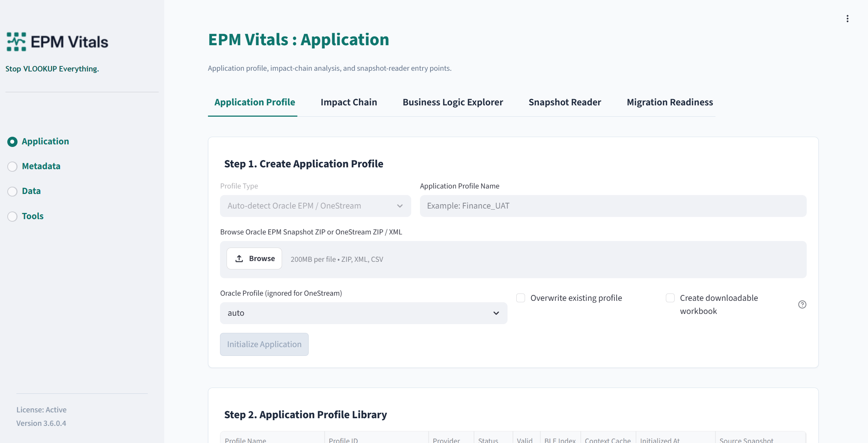Switch to the Snapshot Reader tab
The image size is (868, 443).
coord(565,102)
